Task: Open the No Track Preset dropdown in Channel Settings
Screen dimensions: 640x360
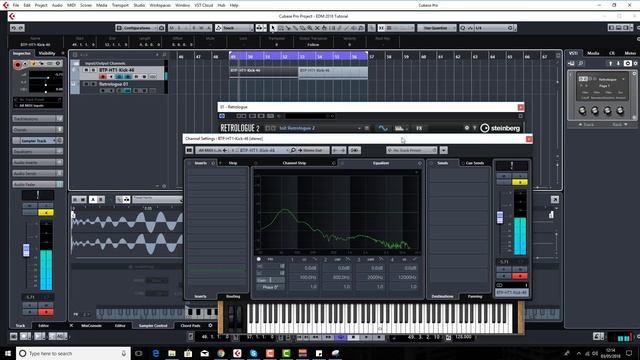Action: [x=411, y=150]
